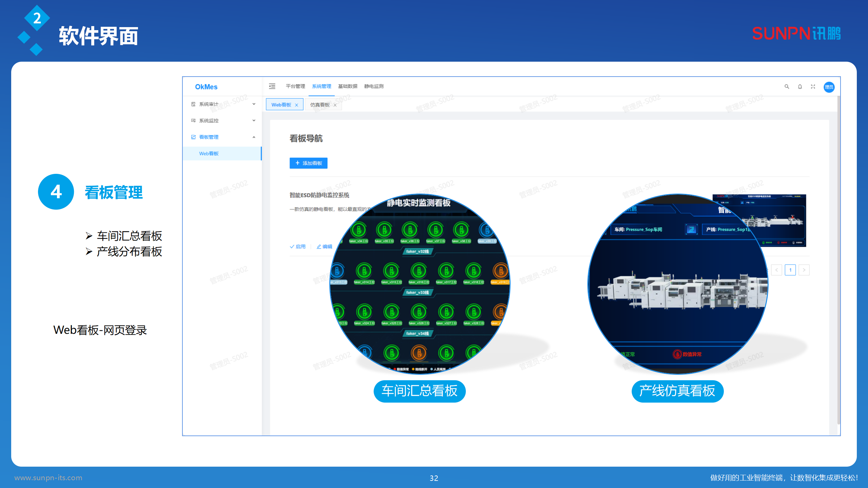This screenshot has height=488, width=868.
Task: Go to pagination page 1
Action: [790, 270]
